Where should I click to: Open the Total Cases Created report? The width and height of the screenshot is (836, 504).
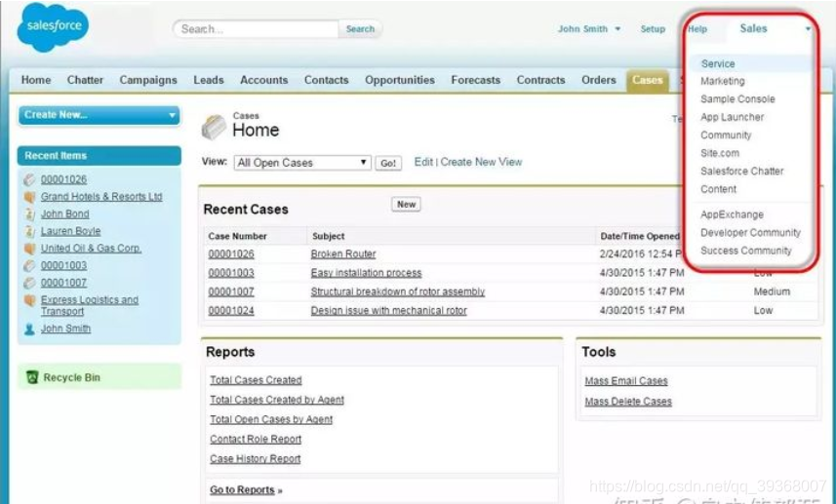click(256, 380)
